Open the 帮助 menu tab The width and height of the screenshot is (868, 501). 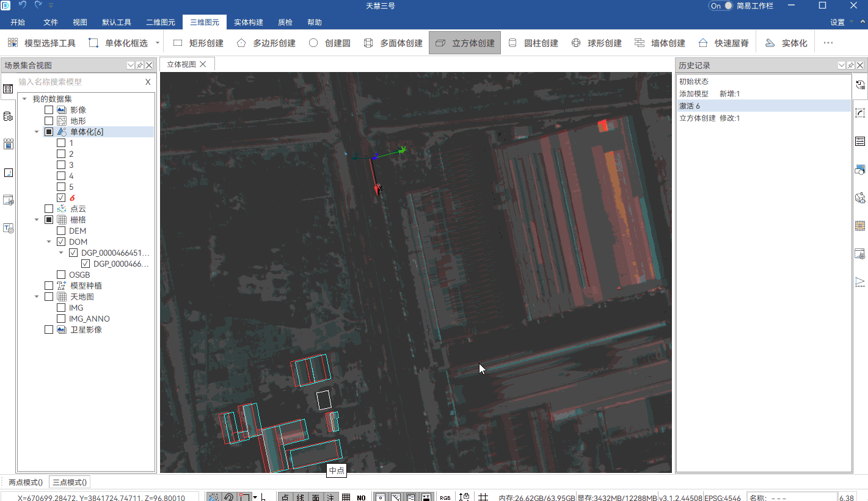[315, 23]
